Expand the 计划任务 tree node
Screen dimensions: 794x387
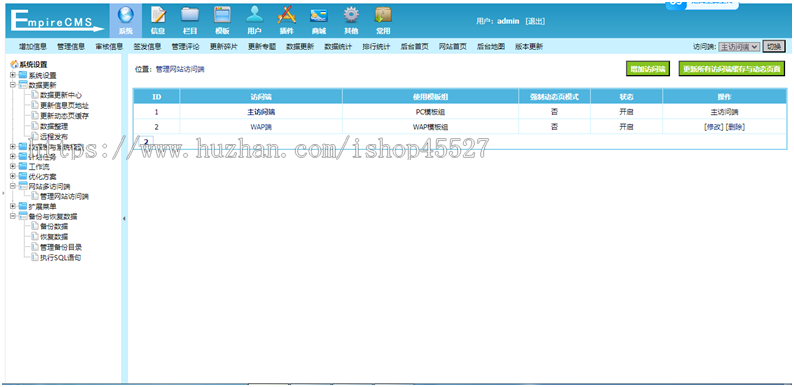(x=13, y=157)
